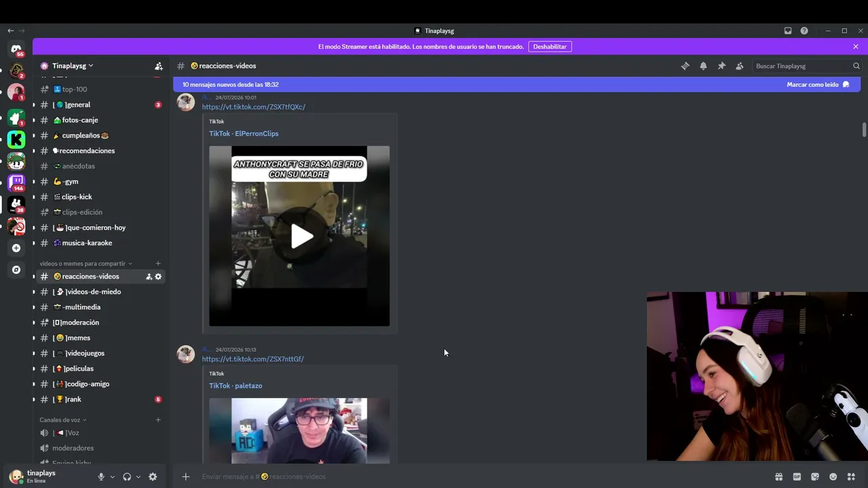Click the attach file plus icon

[x=186, y=476]
